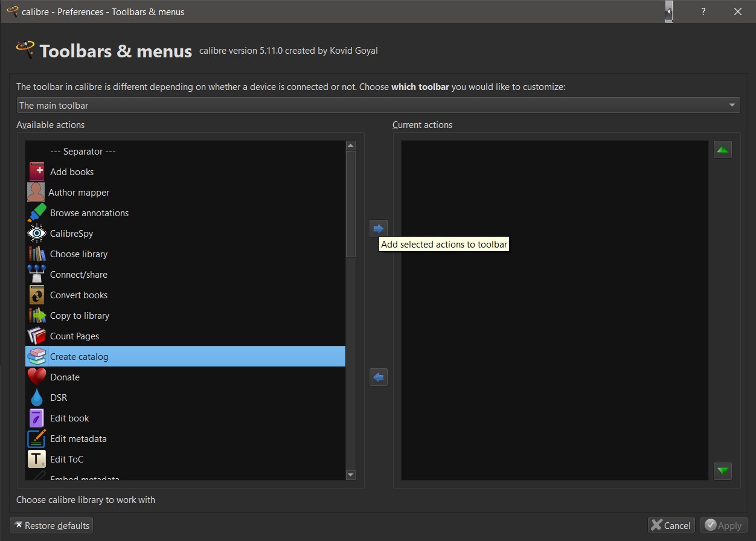Add selected actions with right arrow
The image size is (756, 541).
click(379, 228)
